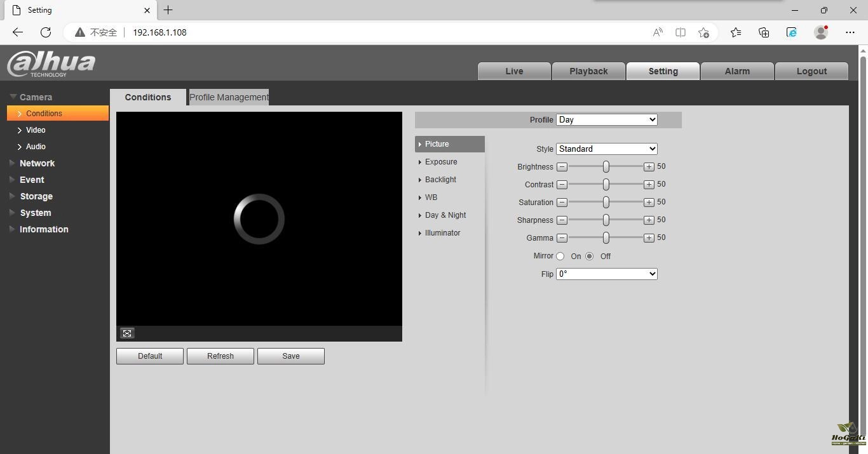The image size is (868, 454).
Task: Enable Mirror by selecting On
Action: 560,257
